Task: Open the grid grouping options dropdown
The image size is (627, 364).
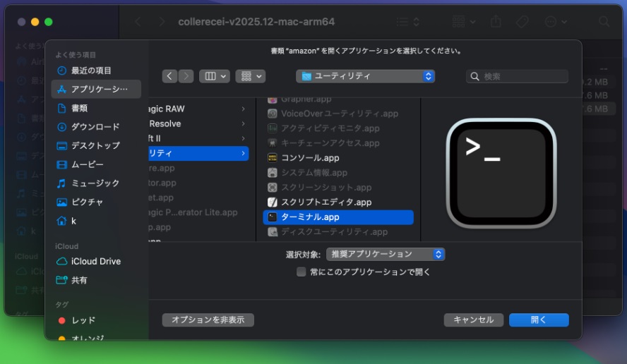Action: (250, 76)
